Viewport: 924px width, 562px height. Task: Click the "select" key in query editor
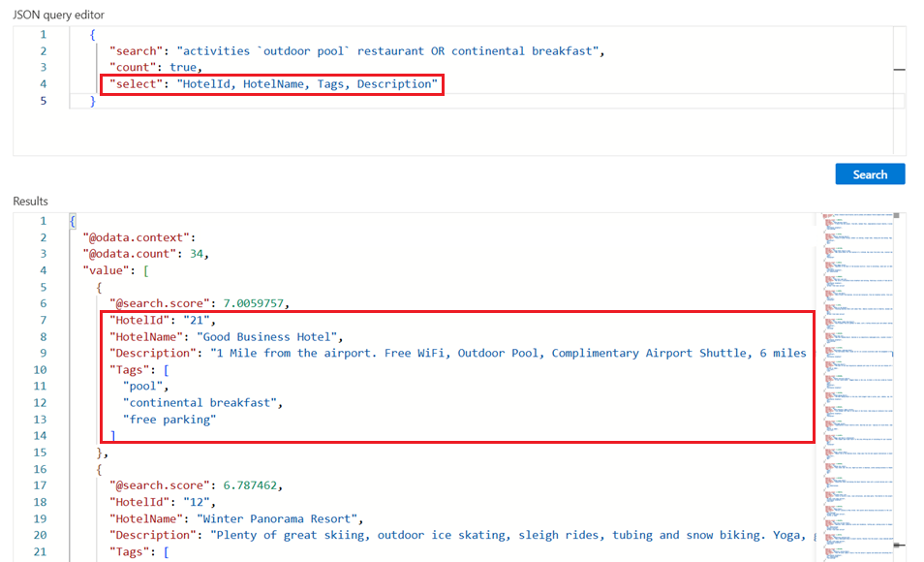point(137,83)
